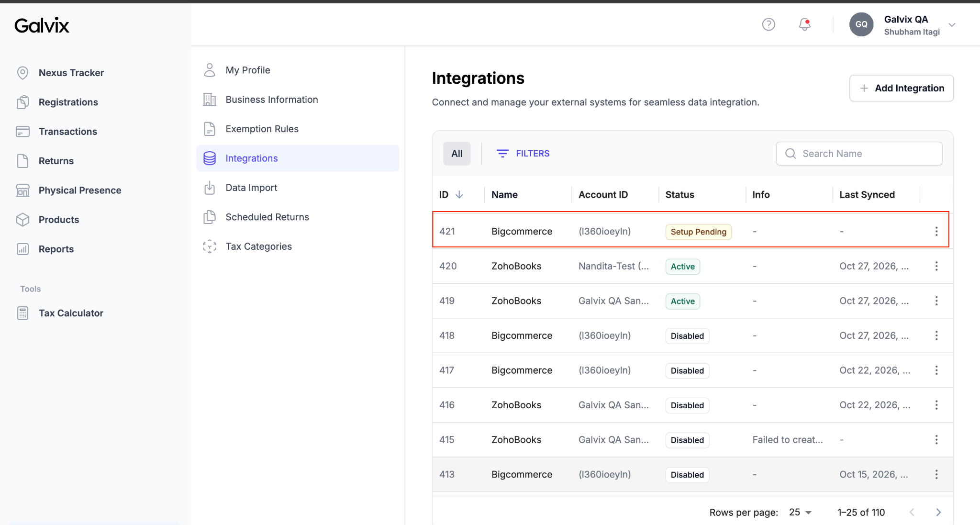Open the rows per page dropdown

[x=801, y=512]
